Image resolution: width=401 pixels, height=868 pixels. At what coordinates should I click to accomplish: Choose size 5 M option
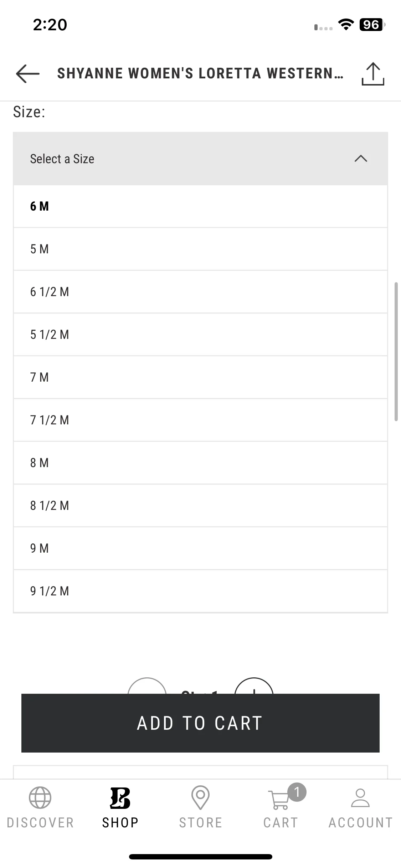[200, 249]
